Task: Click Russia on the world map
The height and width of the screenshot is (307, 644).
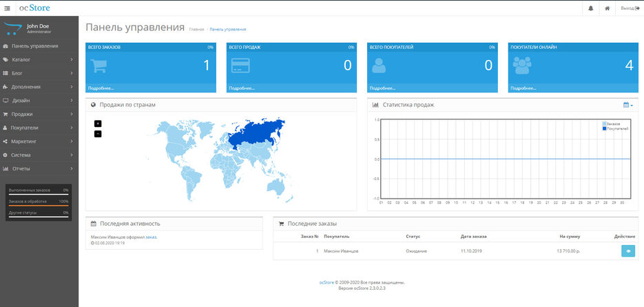Action: (257, 132)
